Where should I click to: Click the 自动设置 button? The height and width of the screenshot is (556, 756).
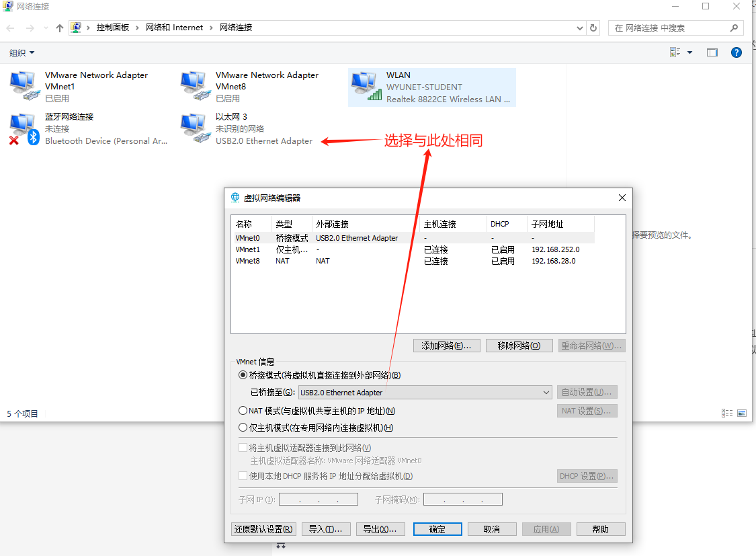pos(587,392)
